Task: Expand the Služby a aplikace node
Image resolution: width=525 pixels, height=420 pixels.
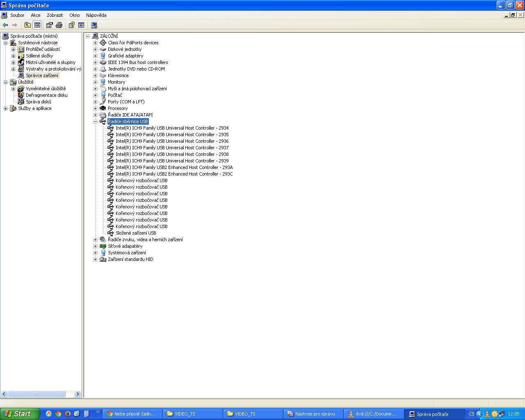Action: point(5,108)
